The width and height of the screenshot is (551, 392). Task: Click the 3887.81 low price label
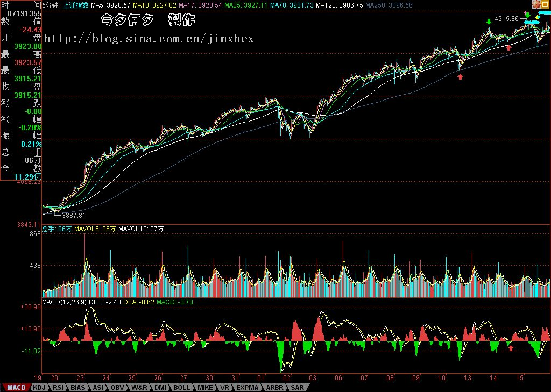point(74,215)
